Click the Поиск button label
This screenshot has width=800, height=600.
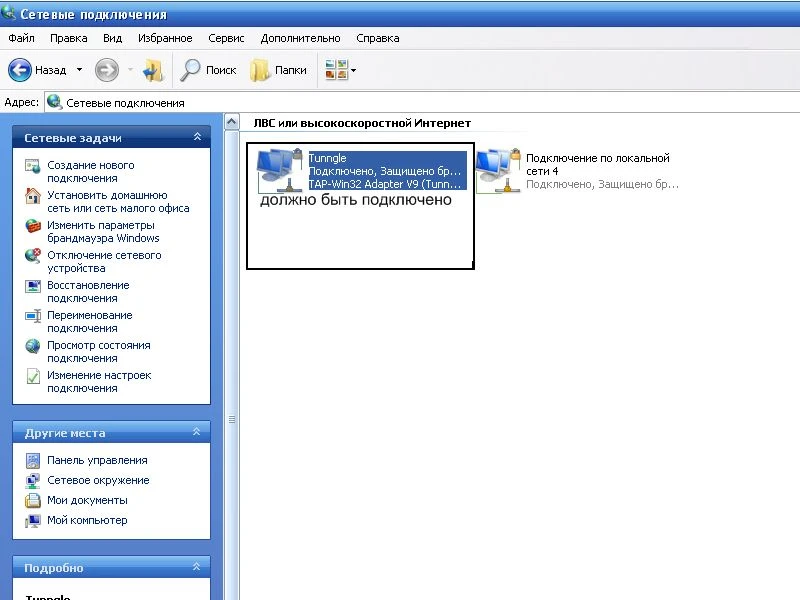coord(221,70)
